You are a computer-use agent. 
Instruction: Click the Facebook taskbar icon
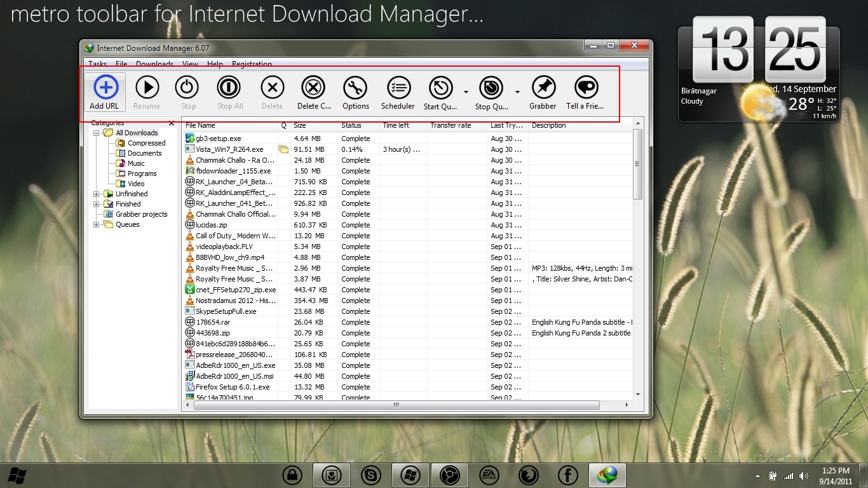tap(567, 475)
